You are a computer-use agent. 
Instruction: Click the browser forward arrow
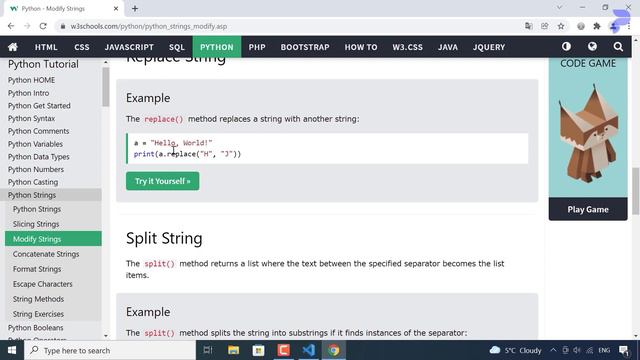pyautogui.click(x=27, y=26)
